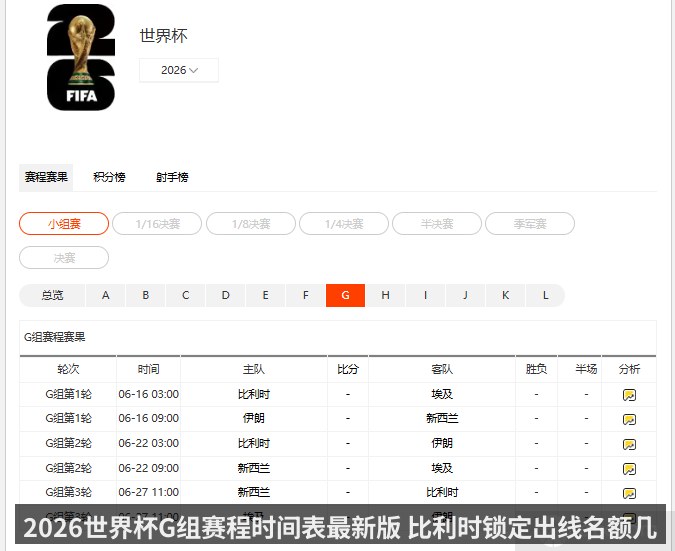
Task: Choose group B tab
Action: (146, 295)
